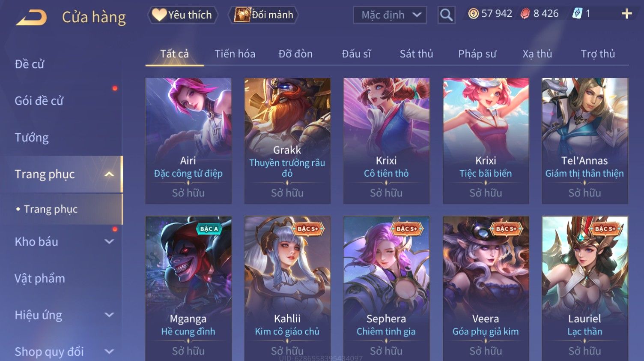
Task: Expand the Kho báu sidebar section
Action: [109, 241]
